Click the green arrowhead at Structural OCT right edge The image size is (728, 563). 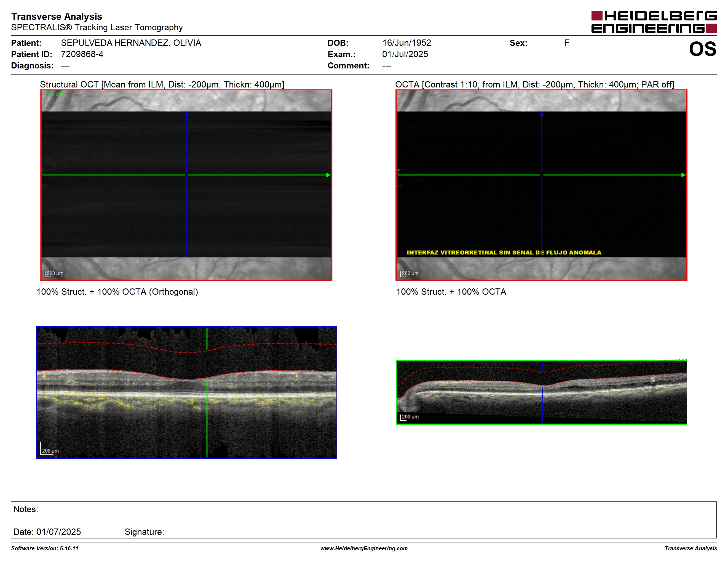[x=328, y=175]
